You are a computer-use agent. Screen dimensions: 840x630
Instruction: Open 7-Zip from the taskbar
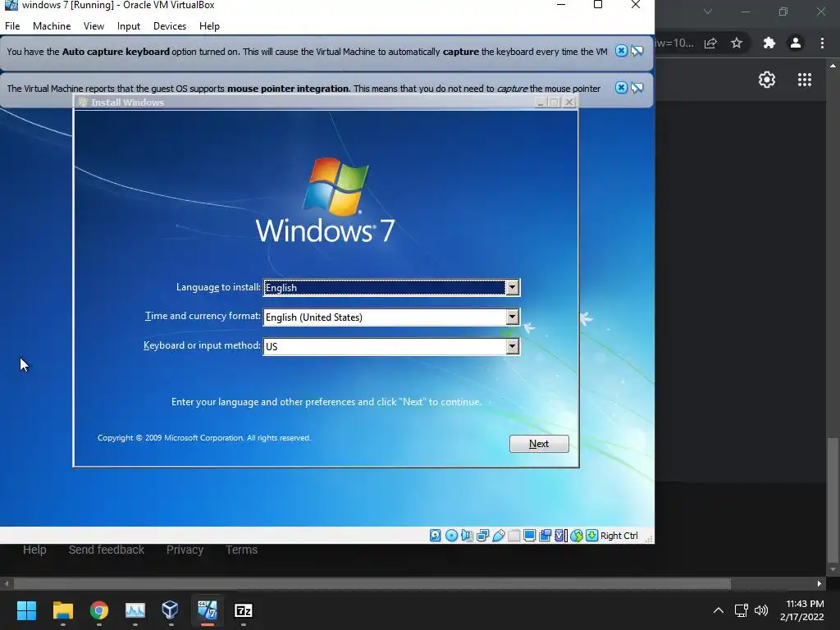pyautogui.click(x=244, y=610)
